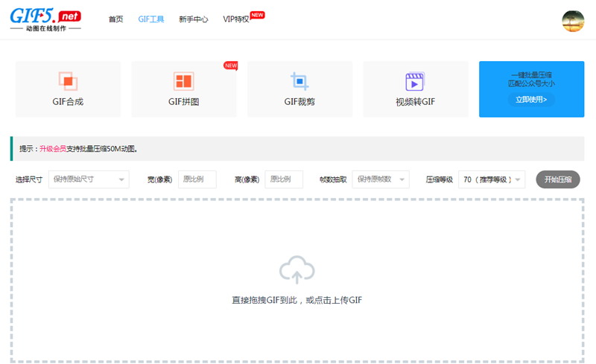Go to VIP特权 page

235,19
